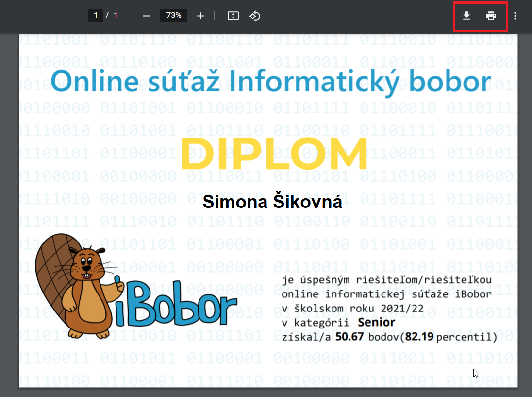Fit the PDF to page

coord(233,16)
